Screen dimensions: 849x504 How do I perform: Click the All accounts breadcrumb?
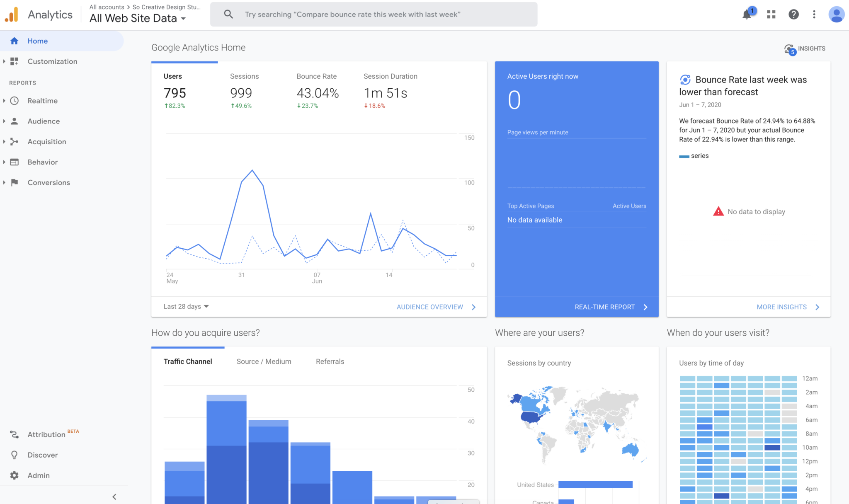(x=107, y=7)
